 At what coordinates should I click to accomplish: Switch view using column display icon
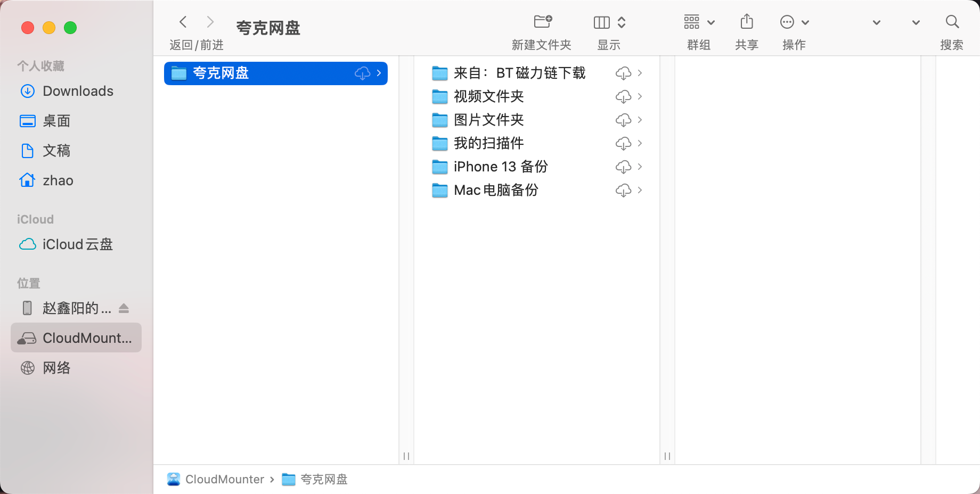point(602,22)
